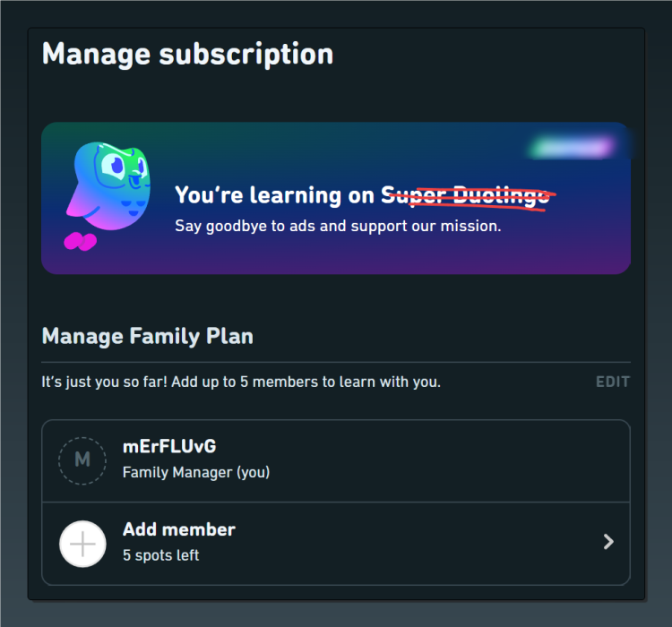Click the pink blobs beneath the owl

point(80,241)
